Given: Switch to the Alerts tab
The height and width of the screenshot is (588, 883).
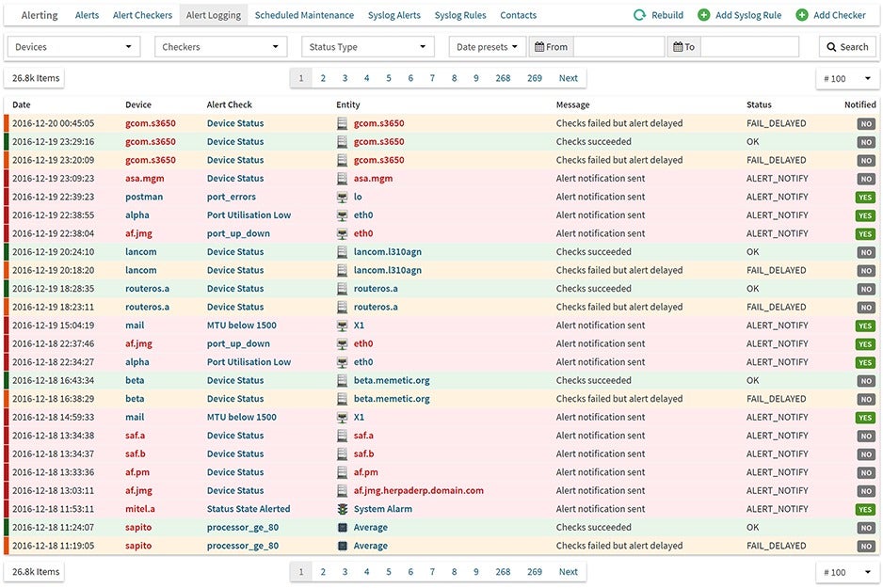Looking at the screenshot, I should click(87, 15).
